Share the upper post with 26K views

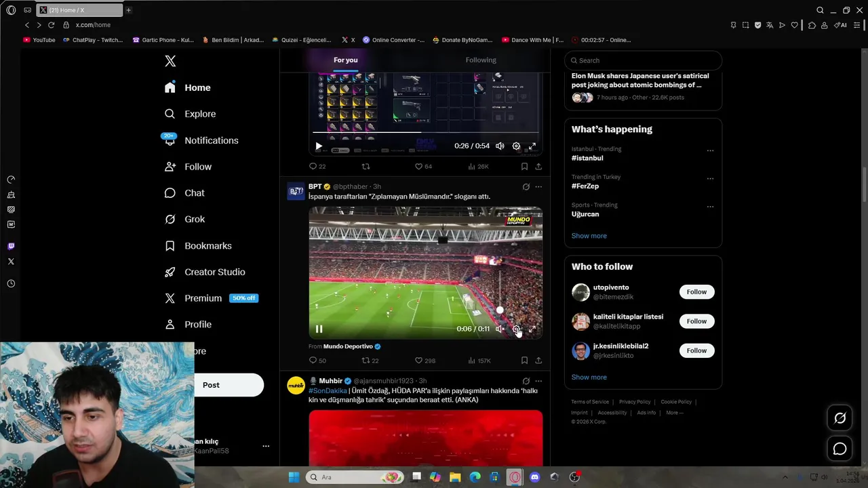(x=538, y=166)
